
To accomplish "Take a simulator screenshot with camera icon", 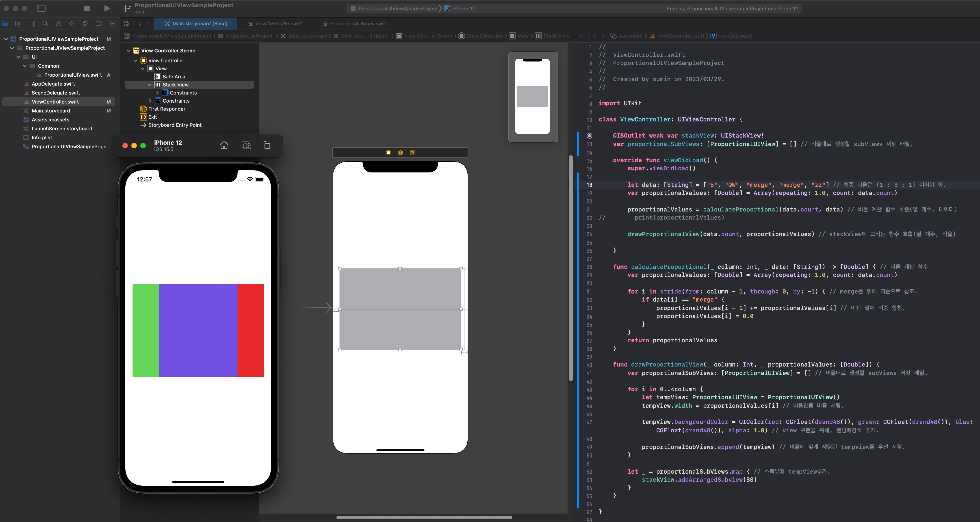I will (x=246, y=146).
